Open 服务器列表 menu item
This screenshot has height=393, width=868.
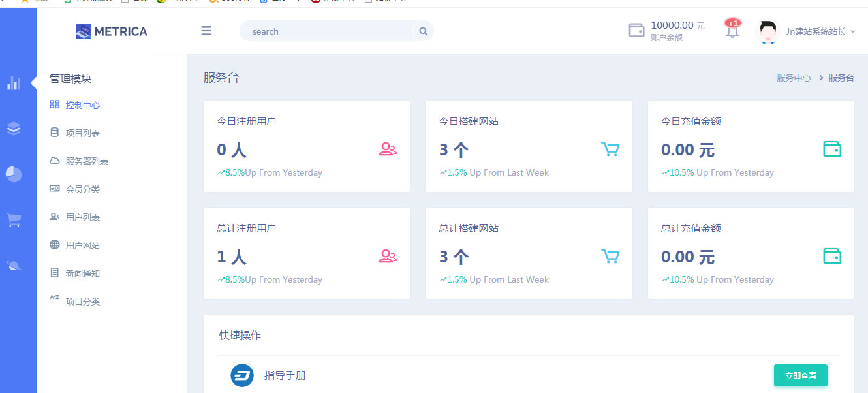pyautogui.click(x=86, y=161)
